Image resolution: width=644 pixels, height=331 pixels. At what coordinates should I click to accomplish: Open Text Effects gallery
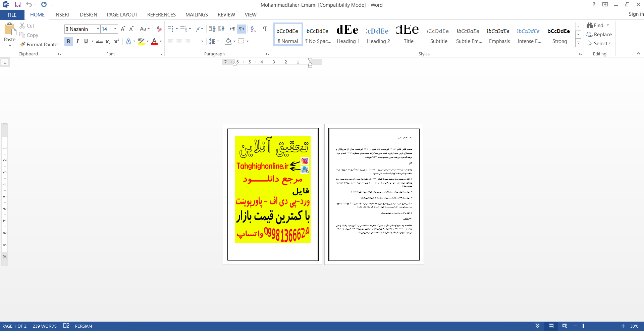[128, 41]
